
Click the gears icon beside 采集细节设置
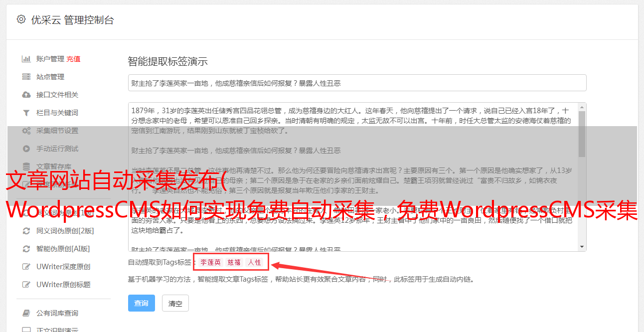click(x=26, y=131)
